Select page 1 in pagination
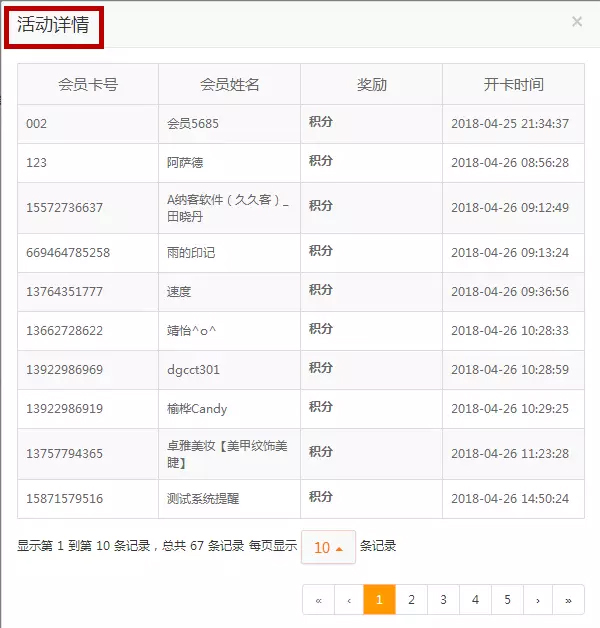The image size is (600, 628). pos(379,600)
